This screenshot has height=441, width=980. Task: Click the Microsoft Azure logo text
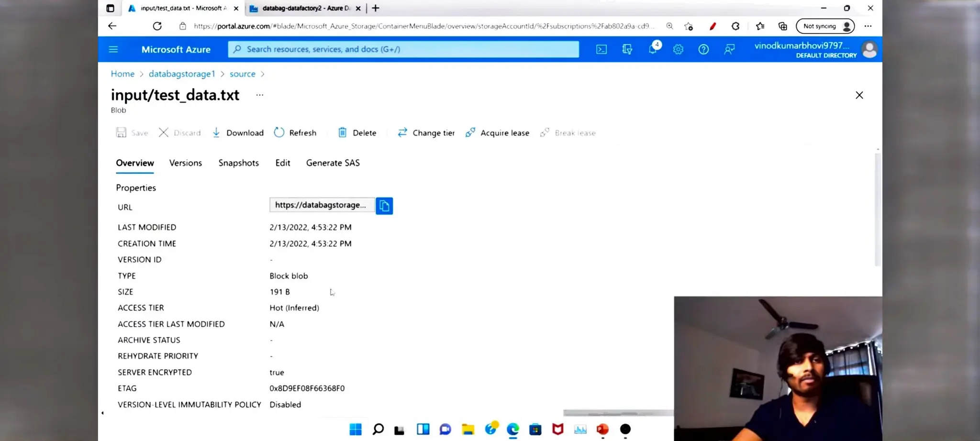pyautogui.click(x=176, y=49)
